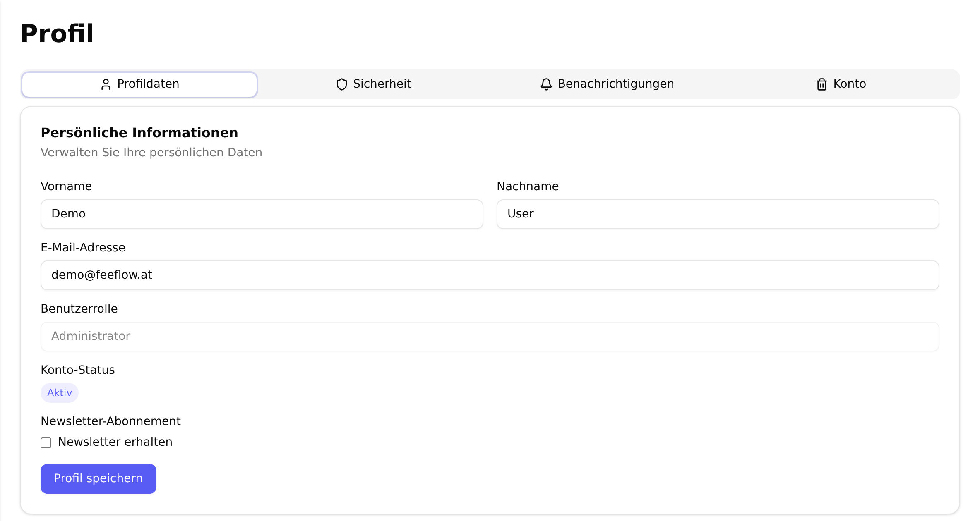980x521 pixels.
Task: Click the Nachname field label
Action: coord(528,186)
